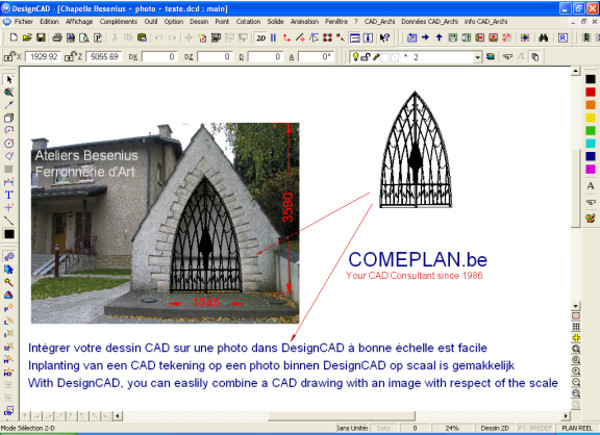
Task: Toggle the layer editable pencil icon
Action: click(376, 57)
